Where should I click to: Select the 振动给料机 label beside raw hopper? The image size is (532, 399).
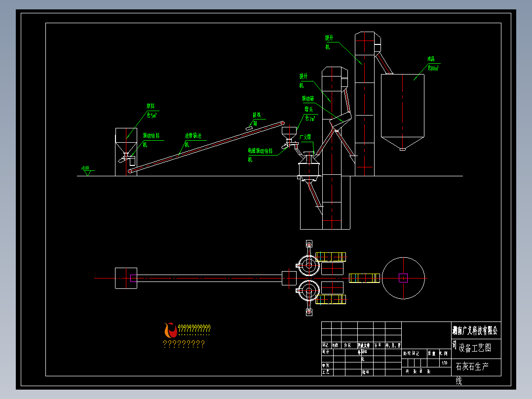(x=151, y=140)
